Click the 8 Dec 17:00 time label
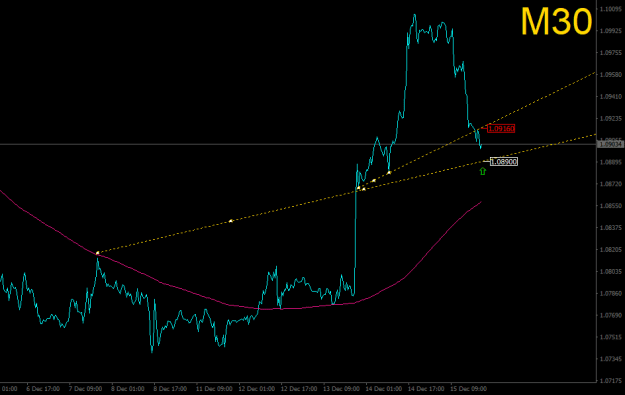Image resolution: width=625 pixels, height=395 pixels. click(x=170, y=389)
